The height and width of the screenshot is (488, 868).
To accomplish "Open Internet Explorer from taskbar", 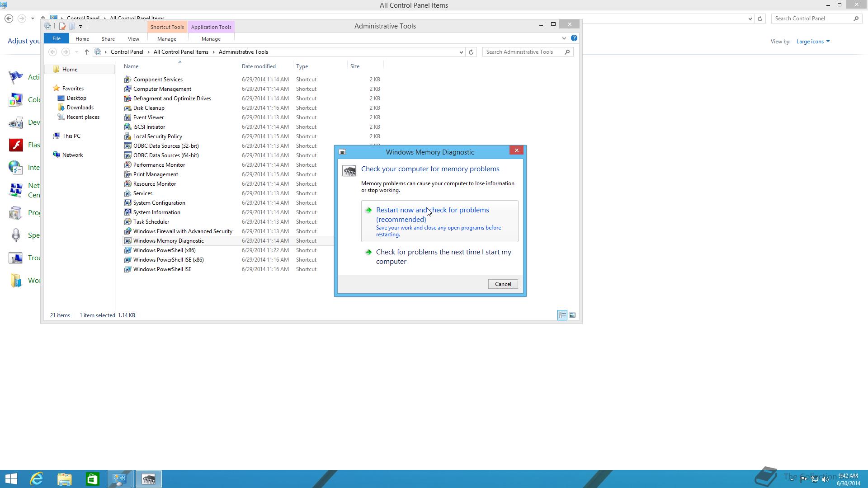I will (x=37, y=479).
